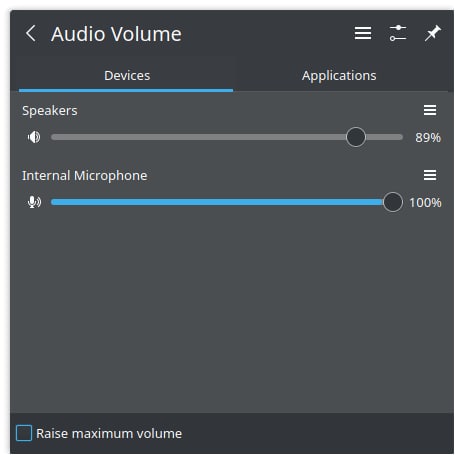Mute the Internal Microphone via microphone icon
Screen dimensions: 455x455
[x=34, y=202]
